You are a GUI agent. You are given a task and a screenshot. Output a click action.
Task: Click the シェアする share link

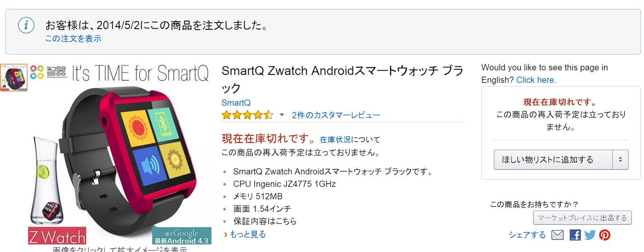[x=527, y=235]
